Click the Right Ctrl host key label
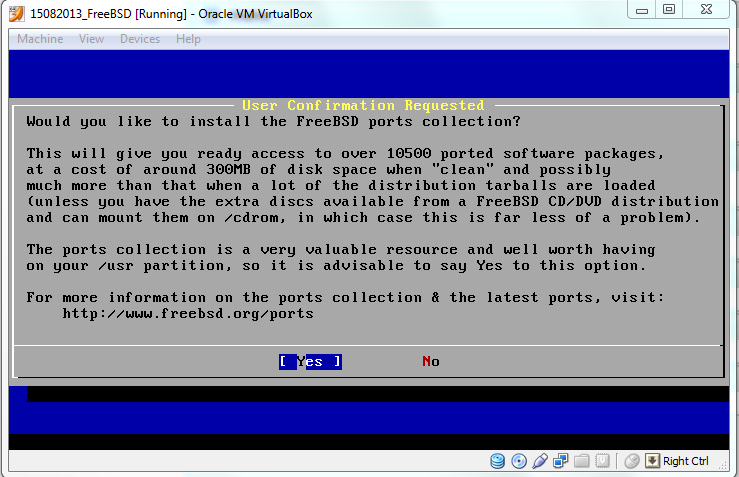The height and width of the screenshot is (477, 739). pos(686,461)
